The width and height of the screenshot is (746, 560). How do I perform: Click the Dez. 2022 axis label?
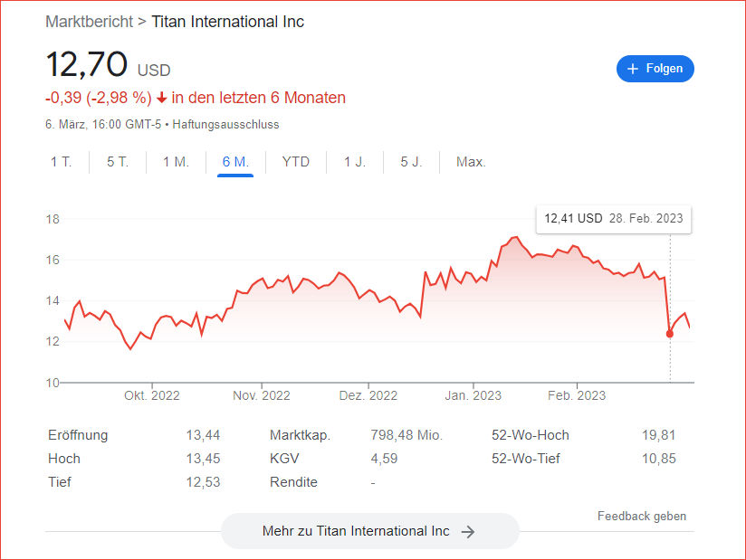[368, 395]
